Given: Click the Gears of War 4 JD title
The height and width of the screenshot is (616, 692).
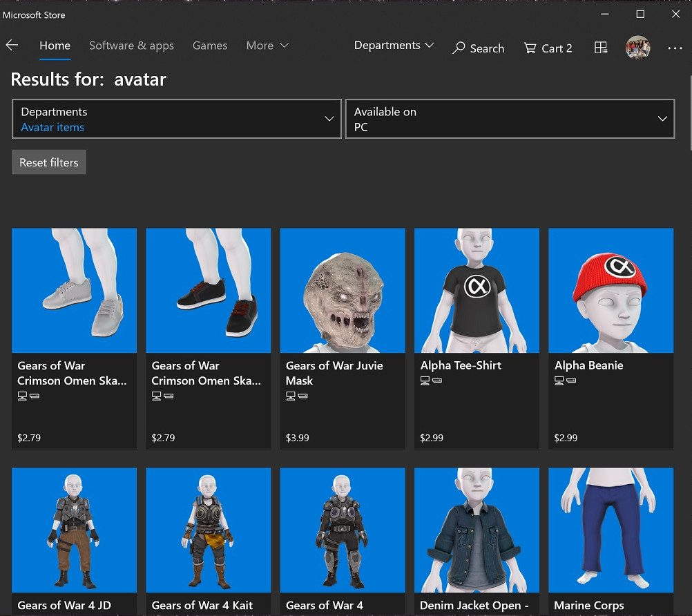Looking at the screenshot, I should [x=64, y=605].
